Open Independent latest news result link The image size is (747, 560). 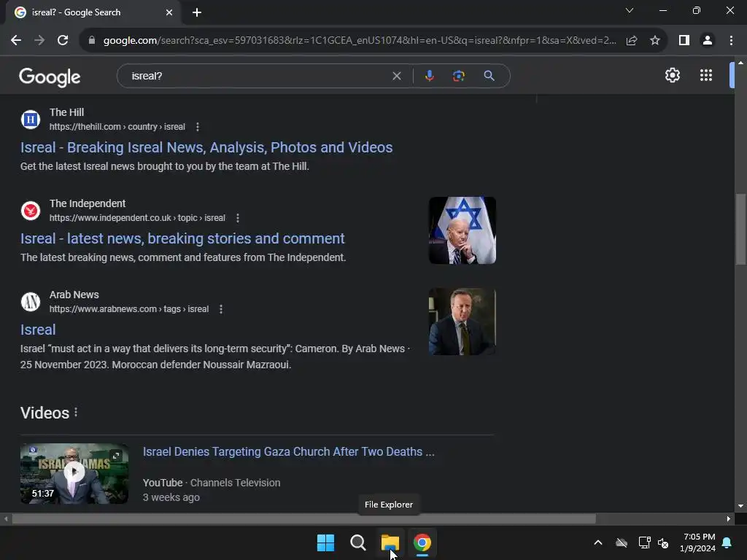pos(182,238)
